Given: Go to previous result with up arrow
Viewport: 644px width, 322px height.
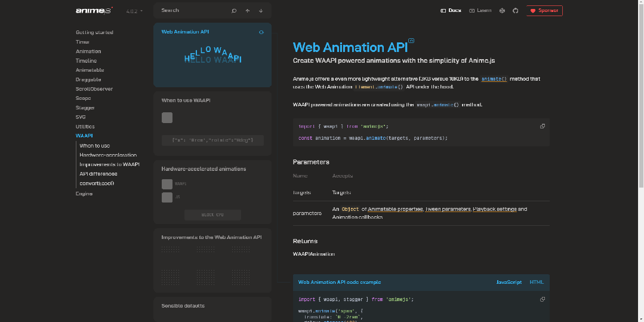Looking at the screenshot, I should coord(248,11).
